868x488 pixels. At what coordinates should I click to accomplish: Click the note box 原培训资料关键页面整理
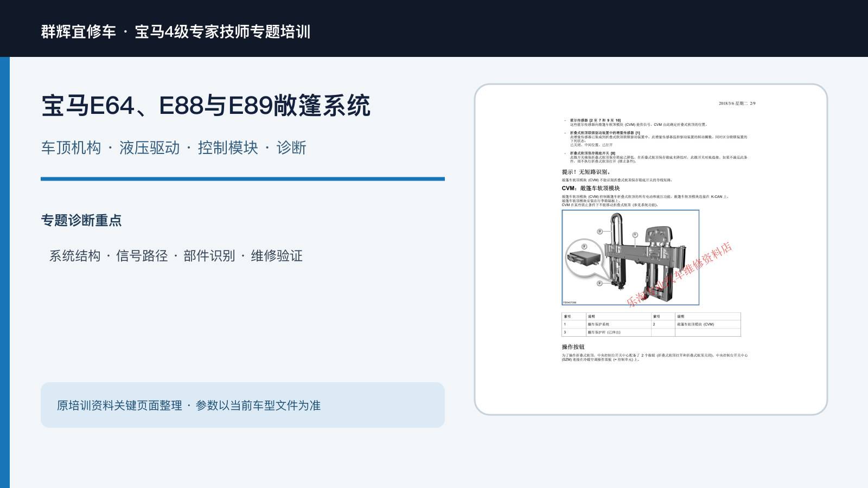click(x=242, y=405)
